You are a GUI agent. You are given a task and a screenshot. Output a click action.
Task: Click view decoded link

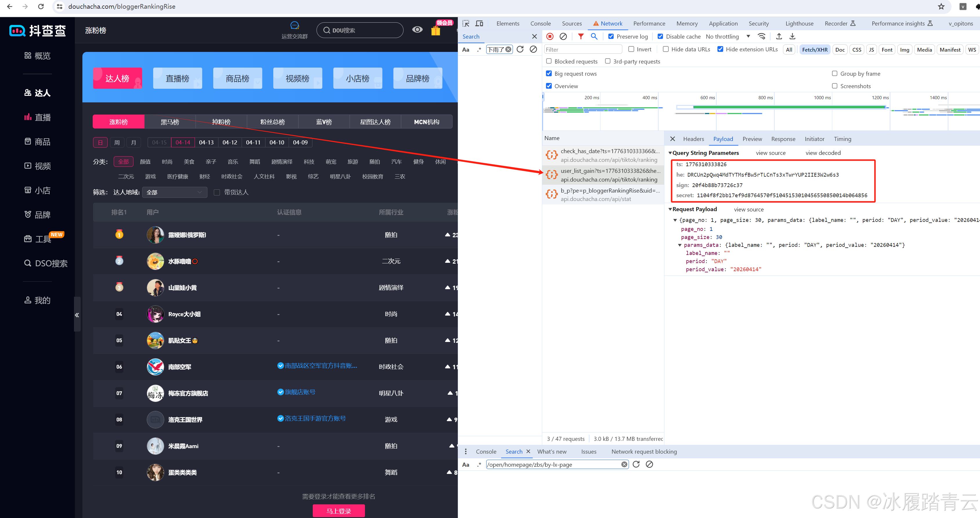pyautogui.click(x=823, y=153)
